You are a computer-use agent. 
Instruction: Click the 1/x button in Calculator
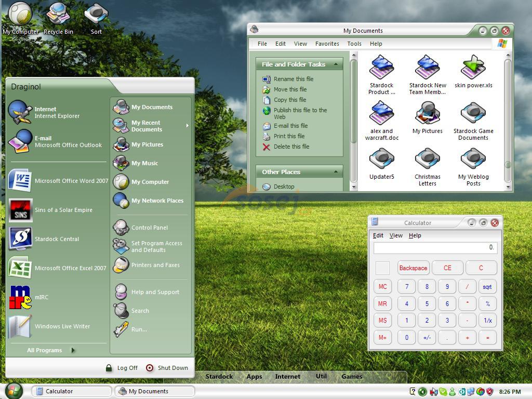click(x=487, y=320)
